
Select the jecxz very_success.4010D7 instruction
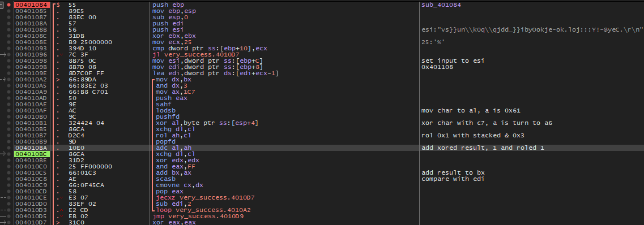205,197
